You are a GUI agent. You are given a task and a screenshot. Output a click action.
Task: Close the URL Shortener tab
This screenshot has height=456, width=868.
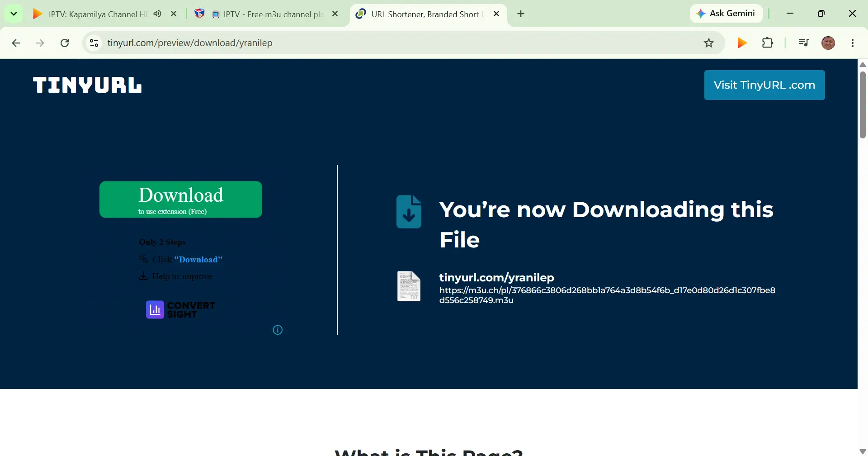pos(496,14)
